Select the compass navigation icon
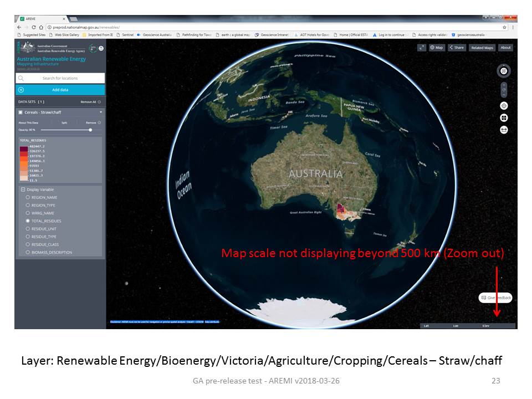The width and height of the screenshot is (532, 399). [x=504, y=71]
